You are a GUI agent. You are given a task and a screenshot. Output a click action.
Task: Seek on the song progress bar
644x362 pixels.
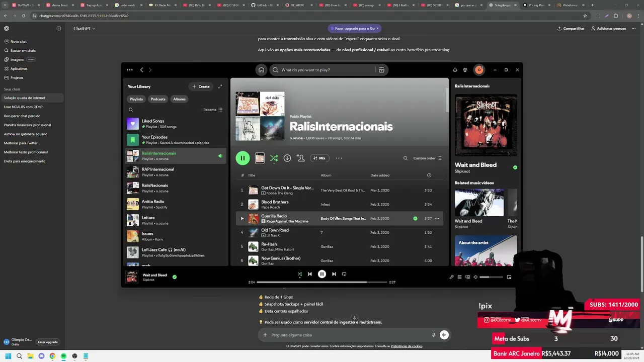coord(322,282)
